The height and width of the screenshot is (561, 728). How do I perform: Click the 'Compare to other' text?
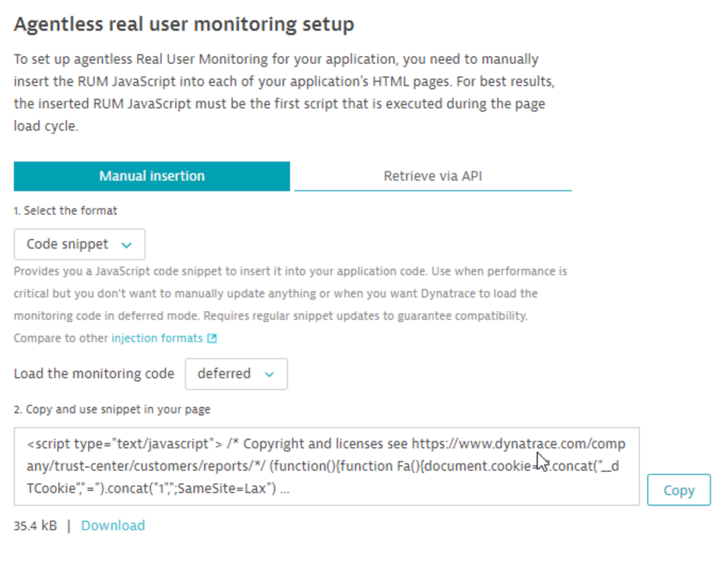61,338
